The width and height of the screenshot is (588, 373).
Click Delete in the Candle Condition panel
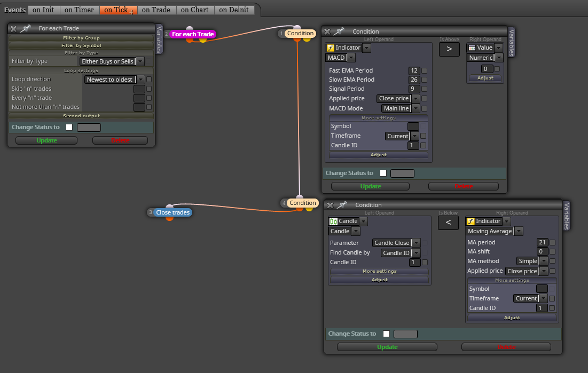(506, 347)
